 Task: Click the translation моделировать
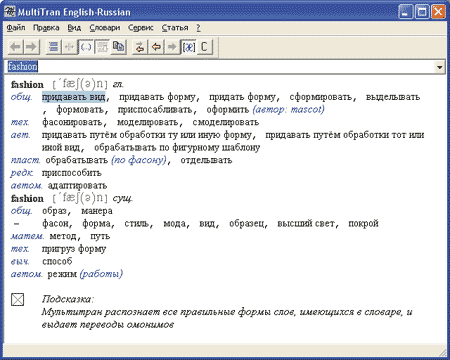tap(148, 122)
